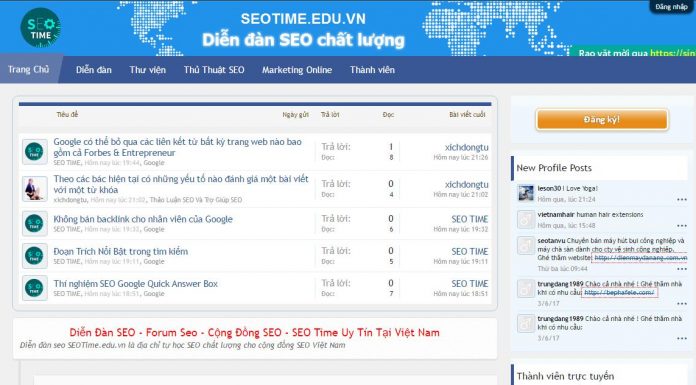This screenshot has width=696, height=385.
Task: Open more options for vietnamhair post
Action: pyautogui.click(x=682, y=226)
